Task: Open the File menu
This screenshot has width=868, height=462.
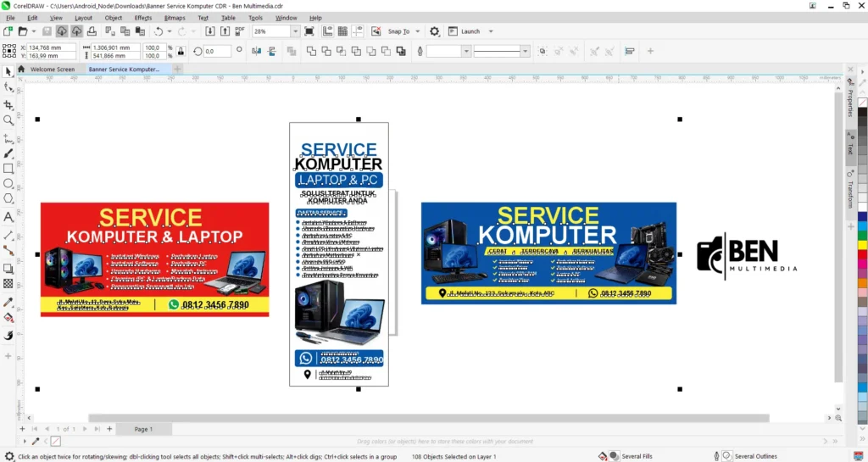Action: click(x=10, y=18)
